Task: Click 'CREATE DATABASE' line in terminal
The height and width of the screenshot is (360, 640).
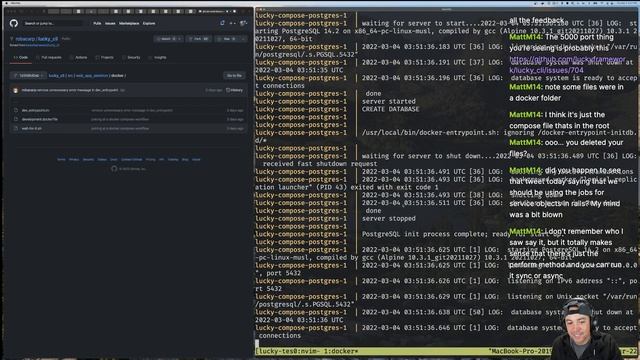Action: [x=390, y=109]
